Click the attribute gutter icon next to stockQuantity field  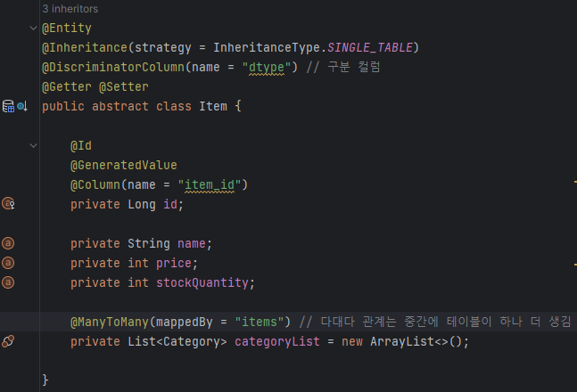point(8,282)
